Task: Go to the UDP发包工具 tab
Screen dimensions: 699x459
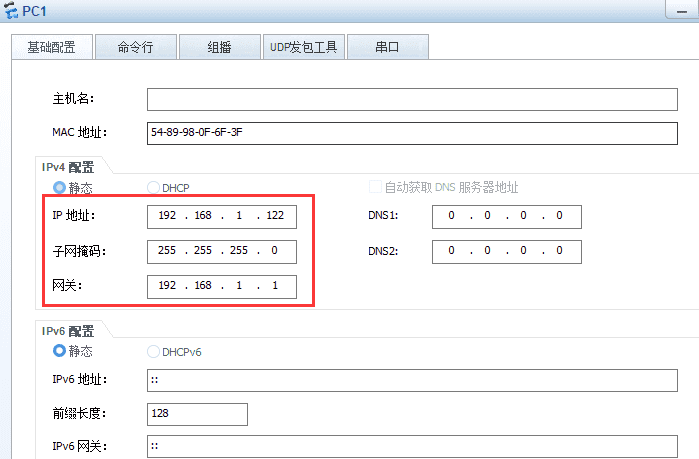Action: click(303, 47)
